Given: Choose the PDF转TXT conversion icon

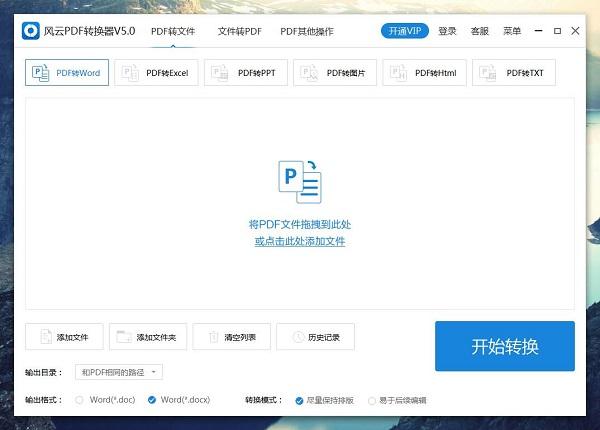Looking at the screenshot, I should coord(487,73).
